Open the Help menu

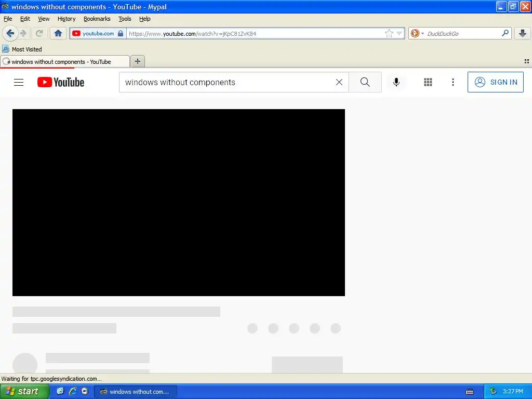point(145,19)
